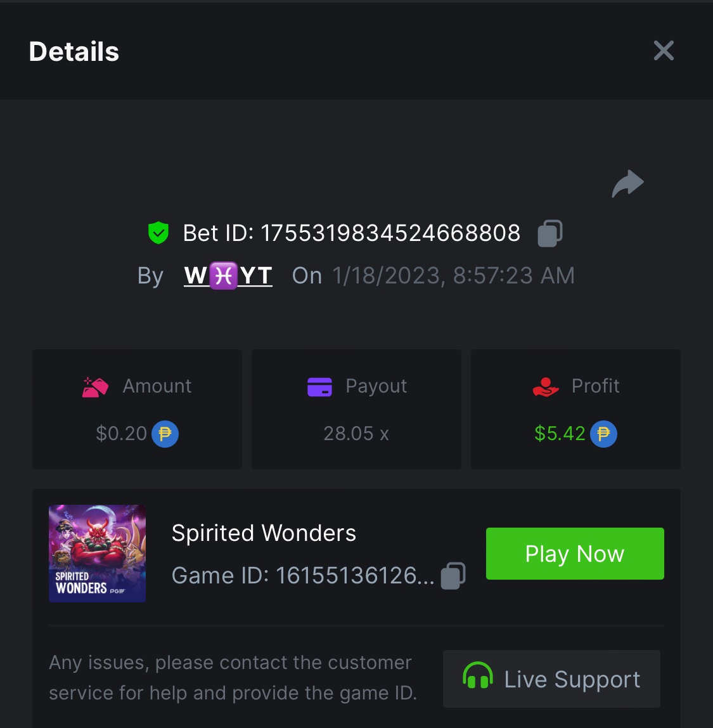Copy the Bet ID number

point(549,233)
